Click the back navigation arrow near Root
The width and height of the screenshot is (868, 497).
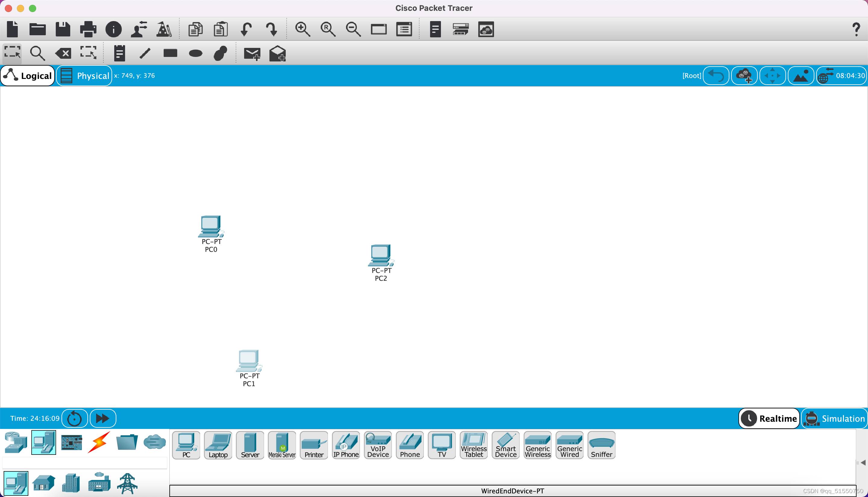pos(716,75)
